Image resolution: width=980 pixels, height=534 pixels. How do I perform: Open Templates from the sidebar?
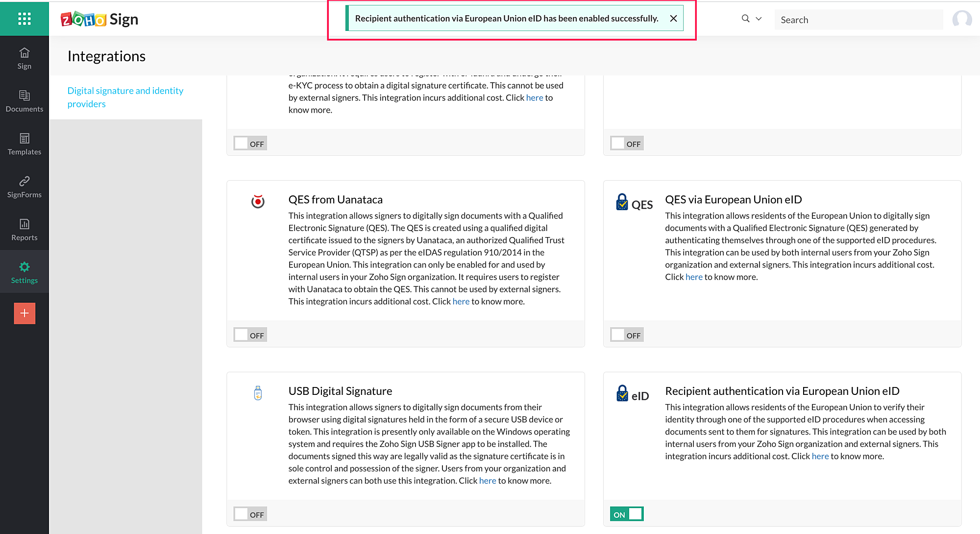point(24,144)
